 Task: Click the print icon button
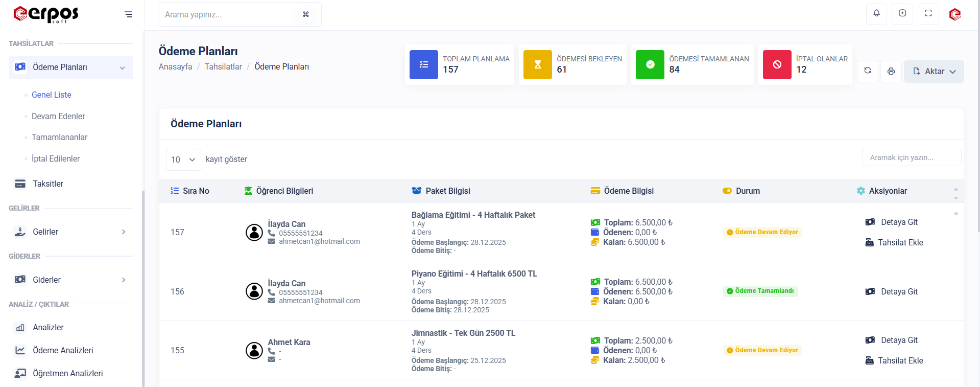click(891, 71)
